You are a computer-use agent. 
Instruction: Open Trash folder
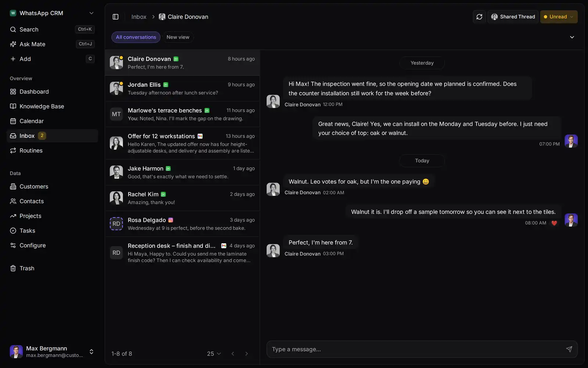tap(52, 268)
